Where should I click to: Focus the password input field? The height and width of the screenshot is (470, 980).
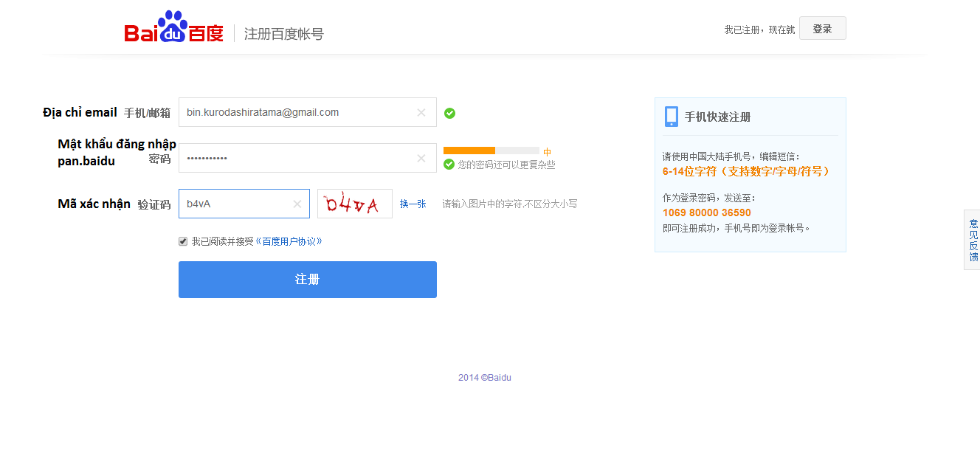308,158
